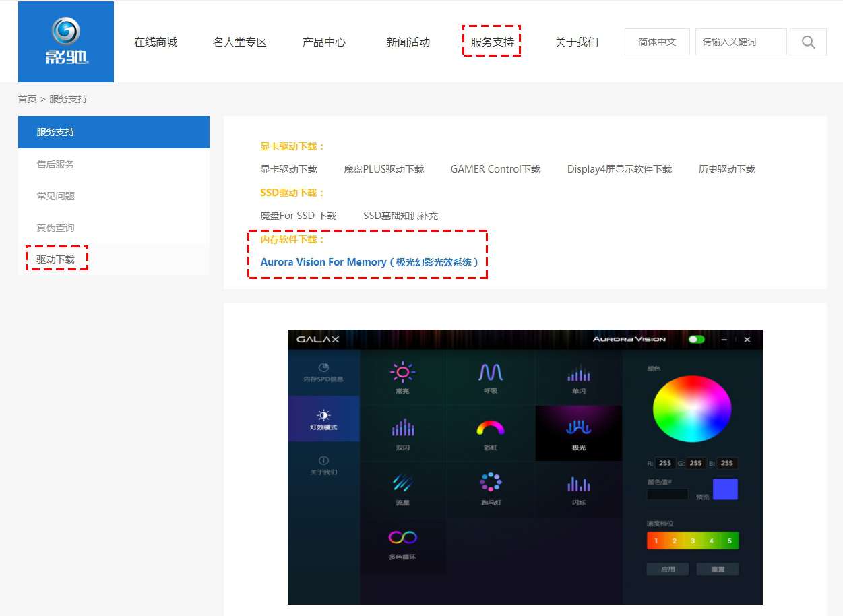The height and width of the screenshot is (616, 843).
Task: Select the 彩虹 rainbow effect
Action: tap(491, 433)
